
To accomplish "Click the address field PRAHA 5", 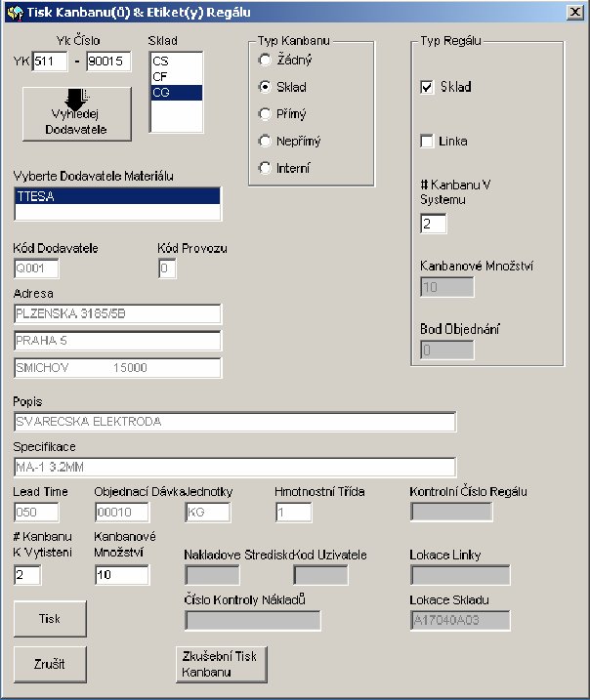I will coord(117,341).
